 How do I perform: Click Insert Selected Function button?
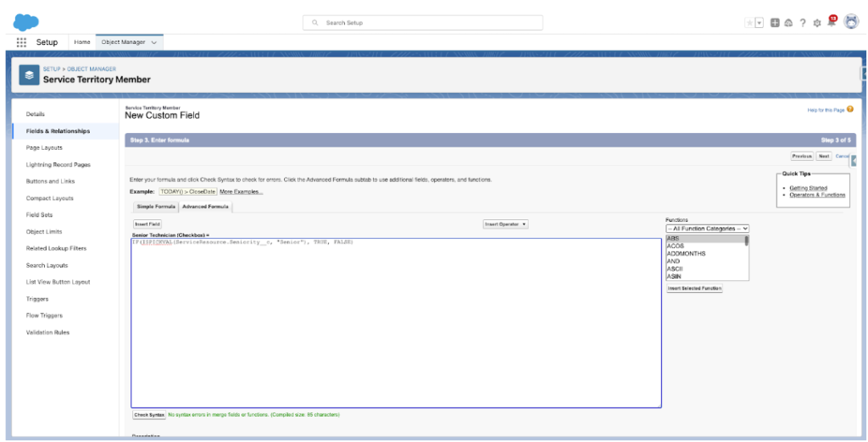[x=695, y=288]
